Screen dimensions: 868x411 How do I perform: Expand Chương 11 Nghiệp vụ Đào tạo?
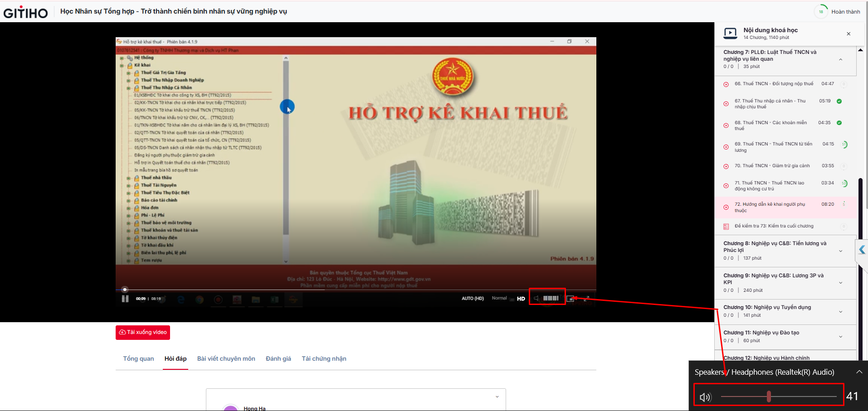(840, 337)
